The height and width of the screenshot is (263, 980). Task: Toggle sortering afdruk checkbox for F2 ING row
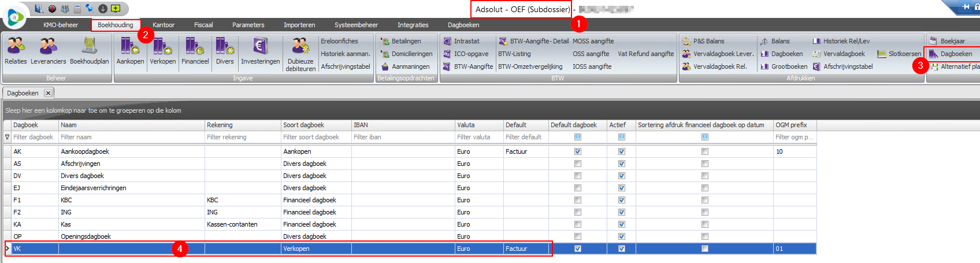pyautogui.click(x=705, y=212)
